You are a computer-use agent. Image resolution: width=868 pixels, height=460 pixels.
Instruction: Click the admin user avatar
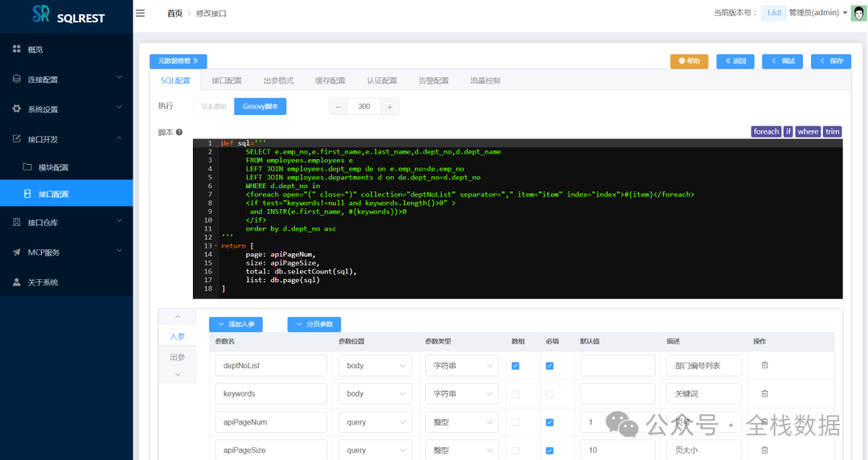858,13
